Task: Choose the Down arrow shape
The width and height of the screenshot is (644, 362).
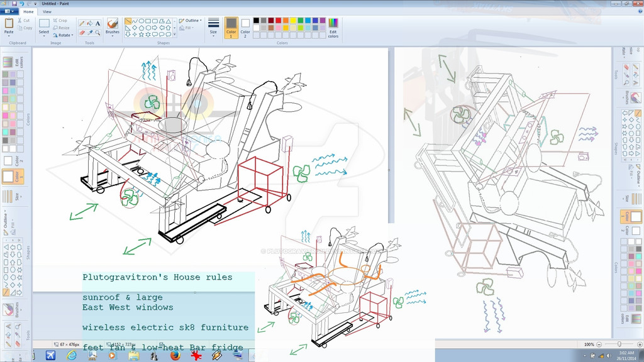Action: click(x=128, y=35)
